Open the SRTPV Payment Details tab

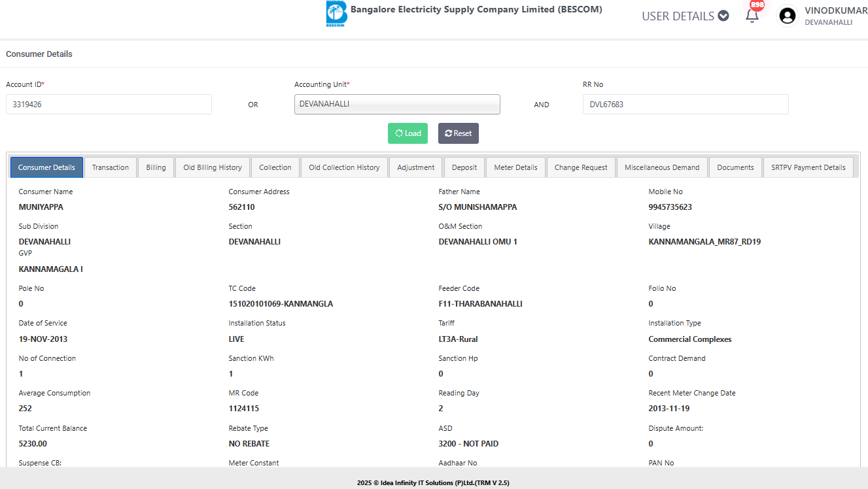point(808,167)
